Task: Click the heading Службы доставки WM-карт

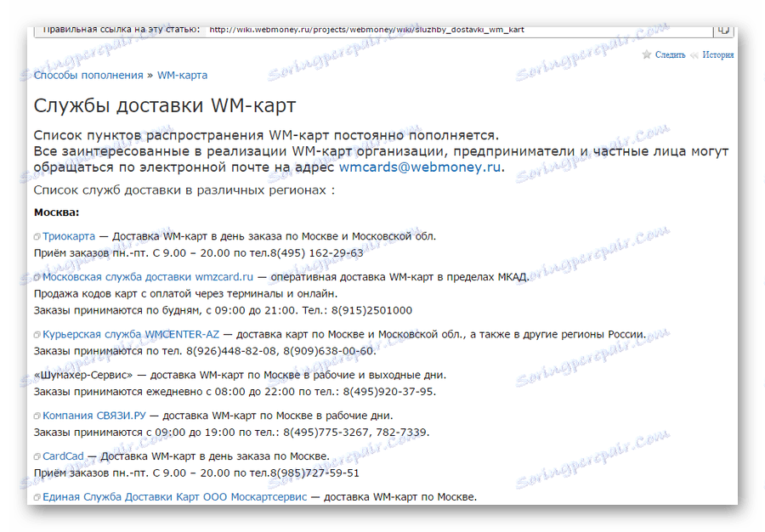Action: 165,105
